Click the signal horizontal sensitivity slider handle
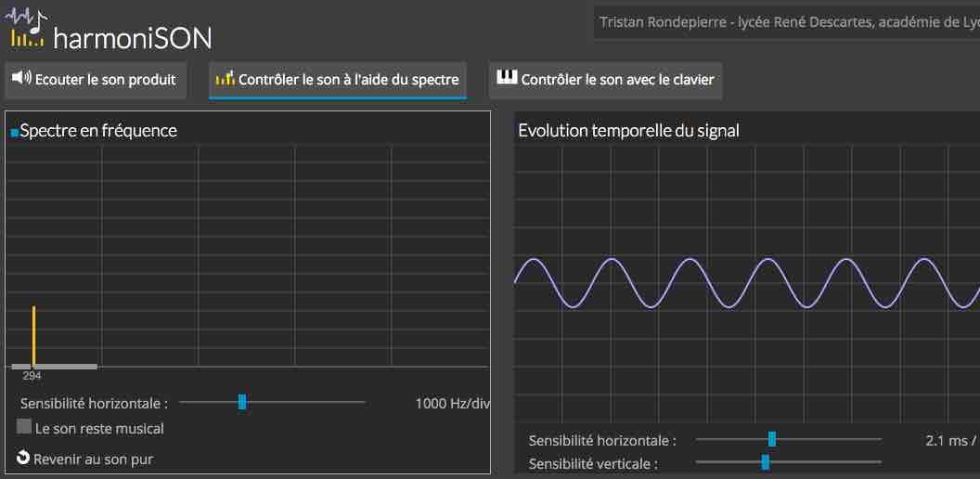Screen dimensions: 980x479 [x=772, y=439]
